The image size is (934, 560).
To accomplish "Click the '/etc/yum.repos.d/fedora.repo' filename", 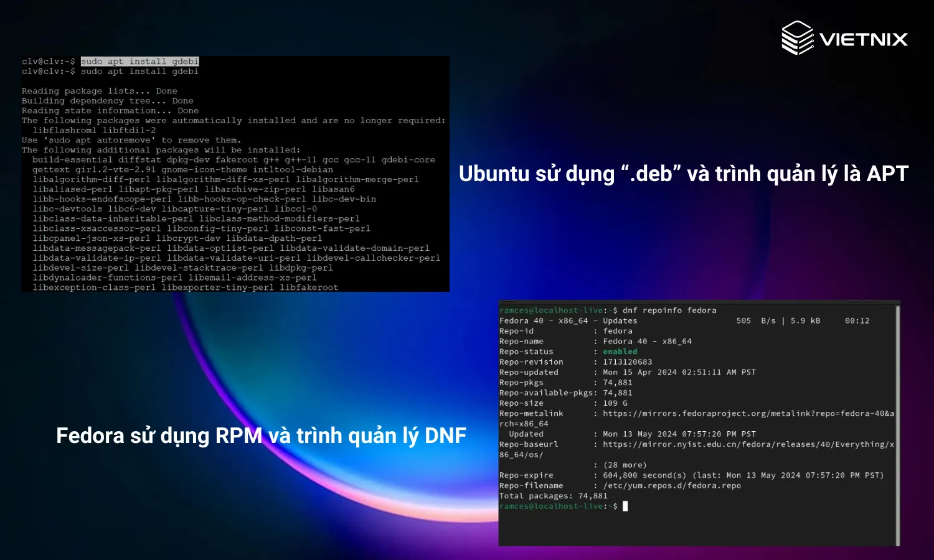I will click(672, 486).
